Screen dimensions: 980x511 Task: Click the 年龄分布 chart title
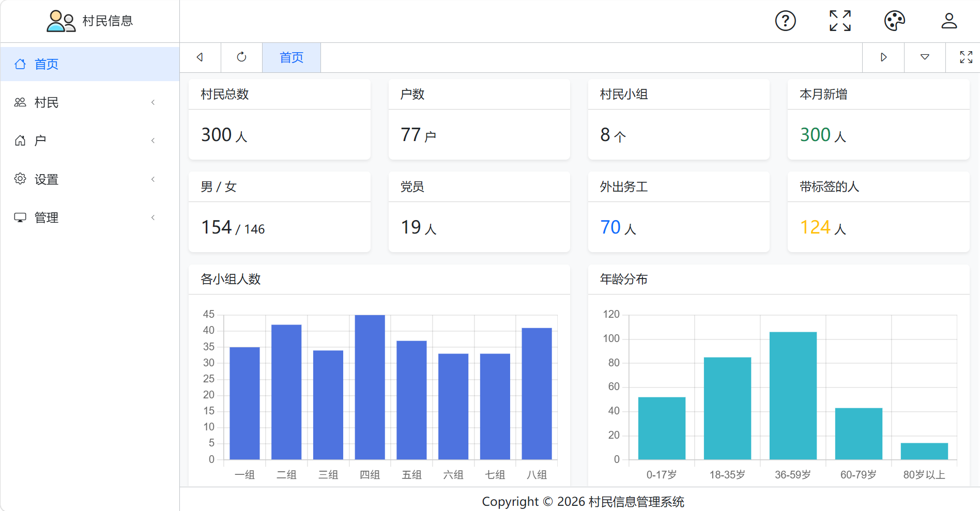(624, 280)
